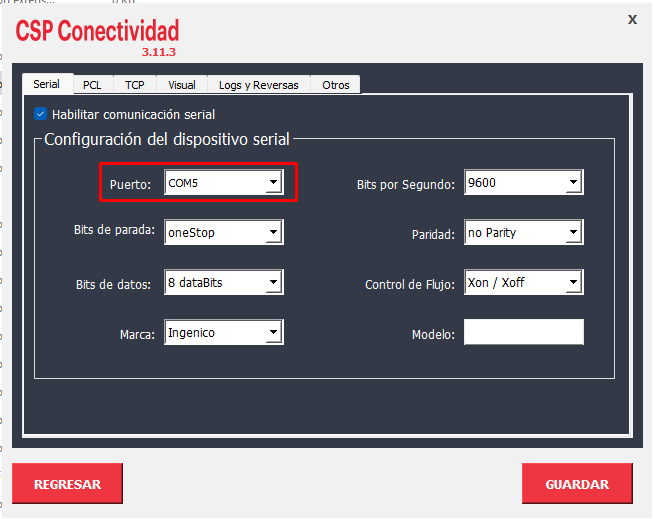Click the CSP Conectividad logo title
Image resolution: width=654 pixels, height=519 pixels.
(x=97, y=30)
